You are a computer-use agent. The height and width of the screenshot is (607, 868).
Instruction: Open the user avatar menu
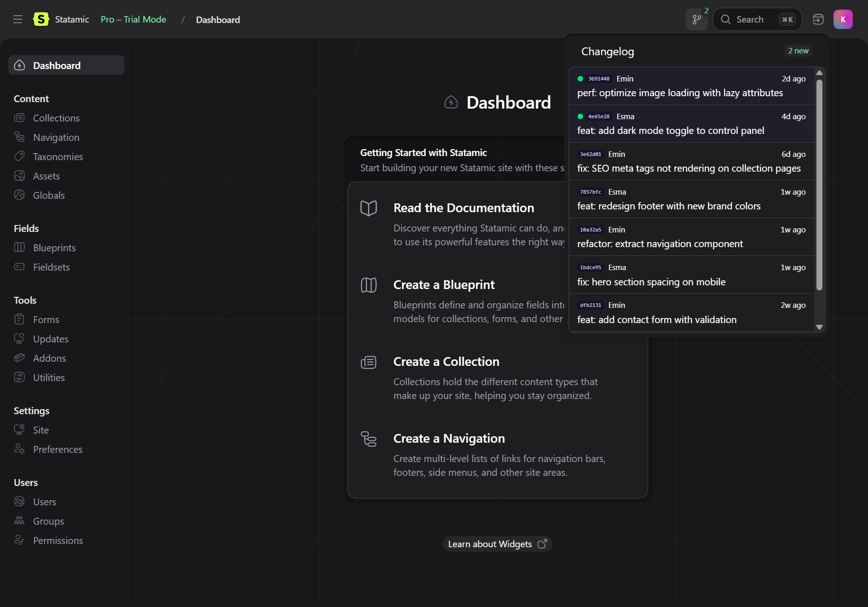coord(844,19)
